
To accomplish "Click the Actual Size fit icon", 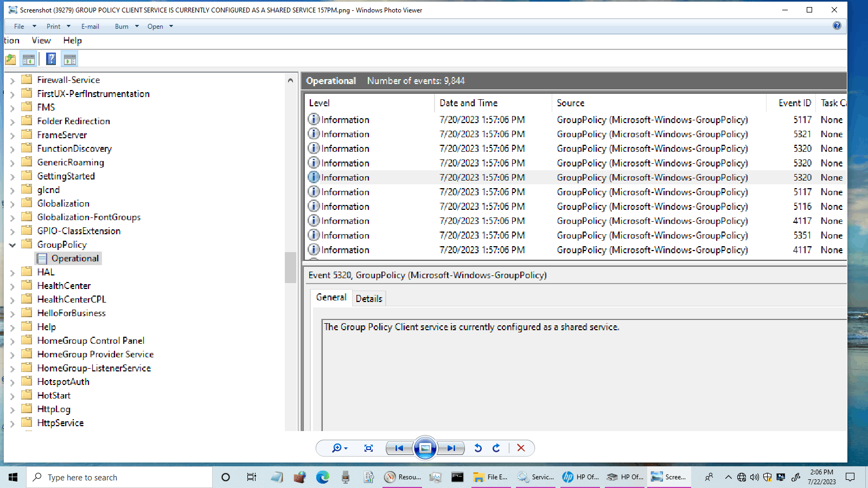I will point(369,448).
